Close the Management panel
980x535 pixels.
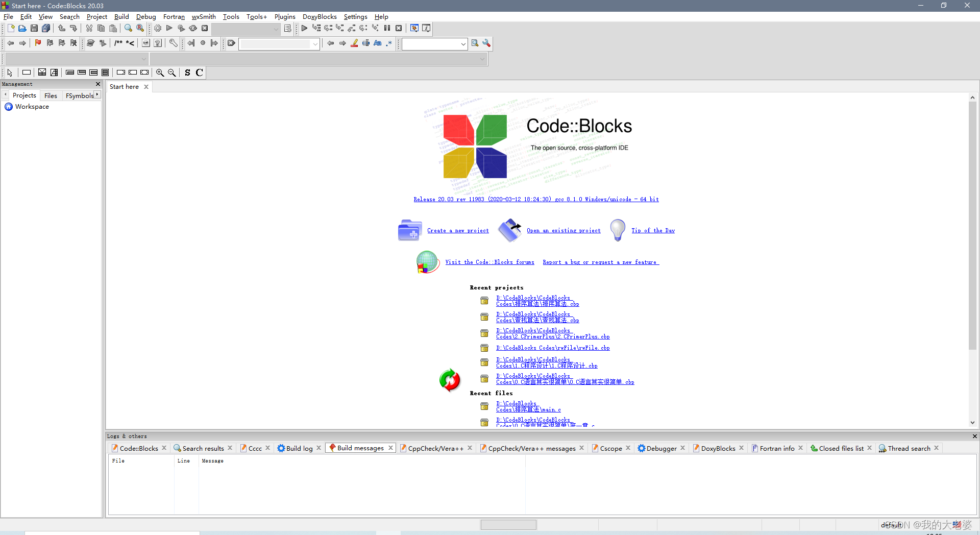98,84
